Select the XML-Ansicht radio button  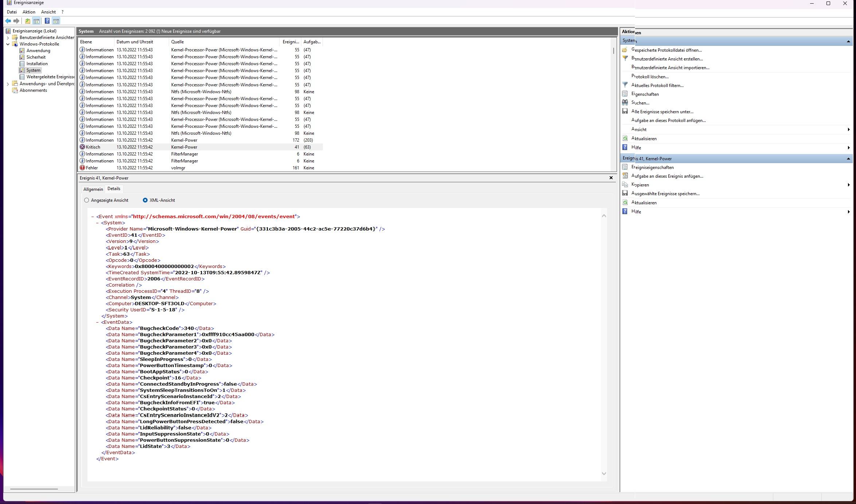145,200
